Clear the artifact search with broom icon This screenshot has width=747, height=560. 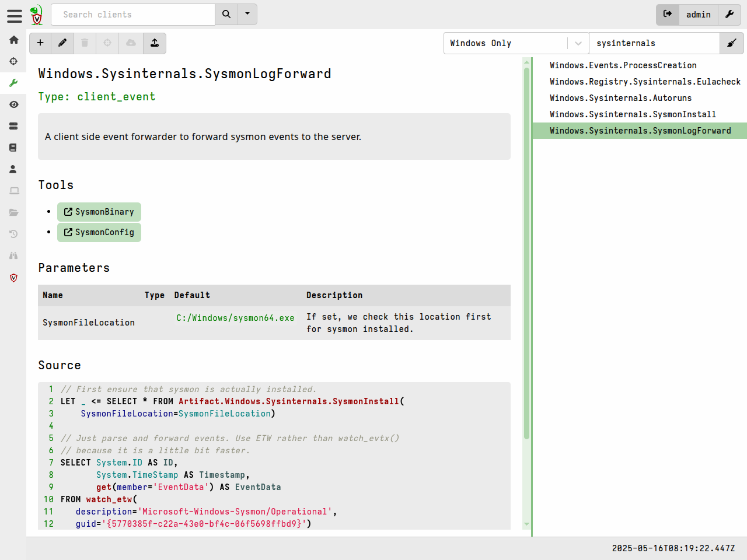pyautogui.click(x=732, y=43)
